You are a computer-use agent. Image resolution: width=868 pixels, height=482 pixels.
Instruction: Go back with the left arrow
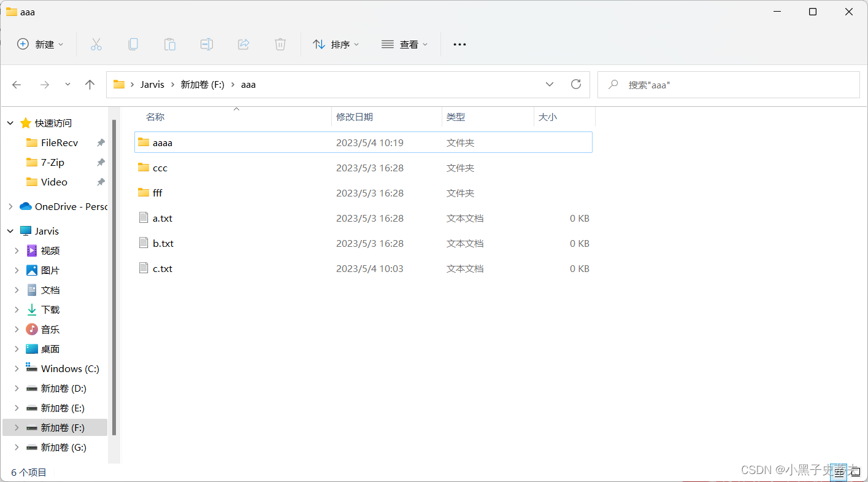pyautogui.click(x=17, y=85)
